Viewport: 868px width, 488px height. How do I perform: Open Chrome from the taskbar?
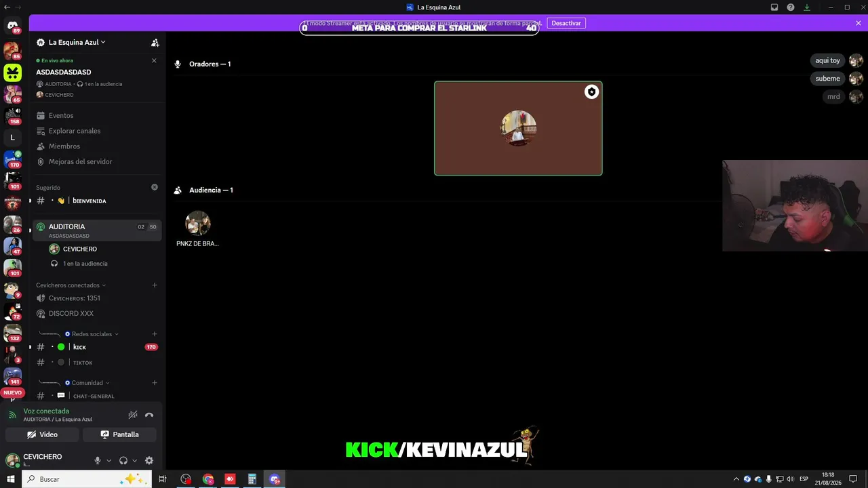coord(208,479)
